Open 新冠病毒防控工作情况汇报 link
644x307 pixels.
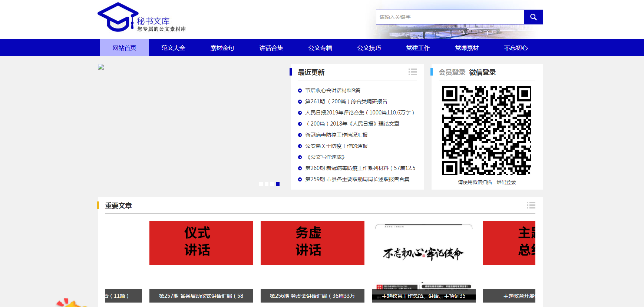point(336,135)
